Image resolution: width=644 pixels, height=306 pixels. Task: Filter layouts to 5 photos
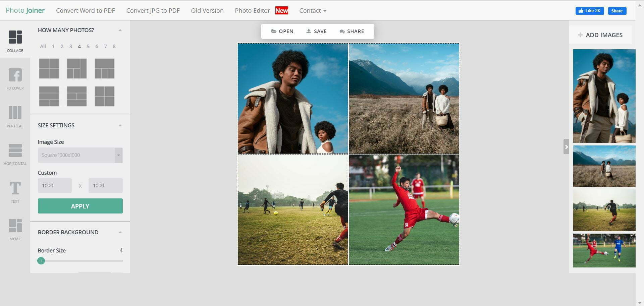(88, 47)
